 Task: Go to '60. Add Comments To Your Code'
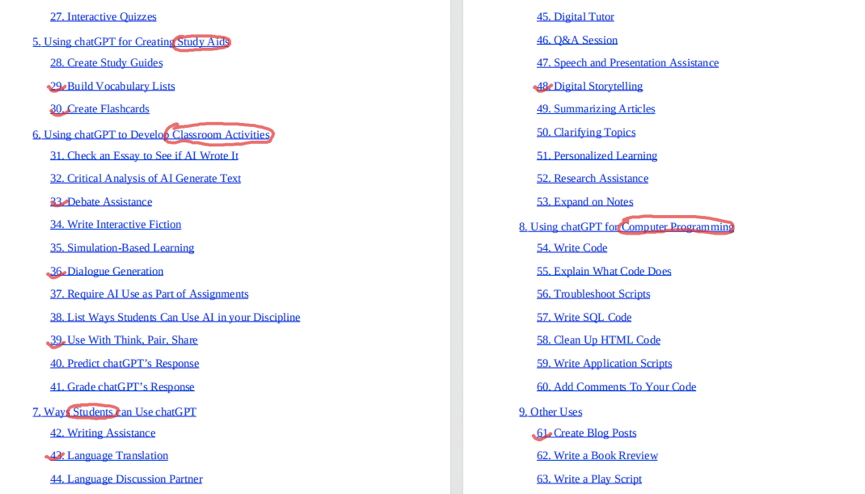617,386
